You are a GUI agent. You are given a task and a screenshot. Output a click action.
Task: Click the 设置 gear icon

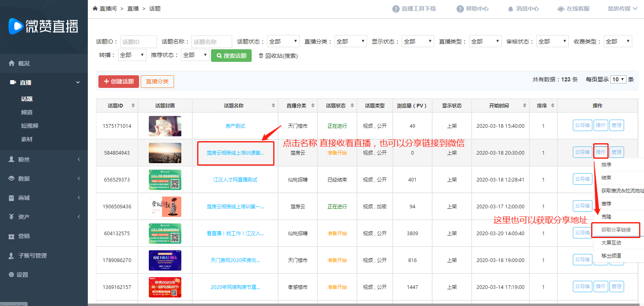click(11, 274)
